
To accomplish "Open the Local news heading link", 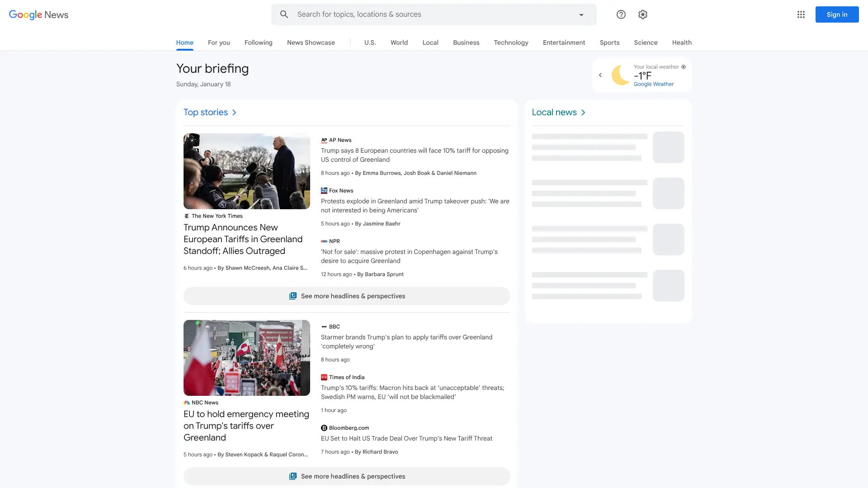I will [x=554, y=112].
